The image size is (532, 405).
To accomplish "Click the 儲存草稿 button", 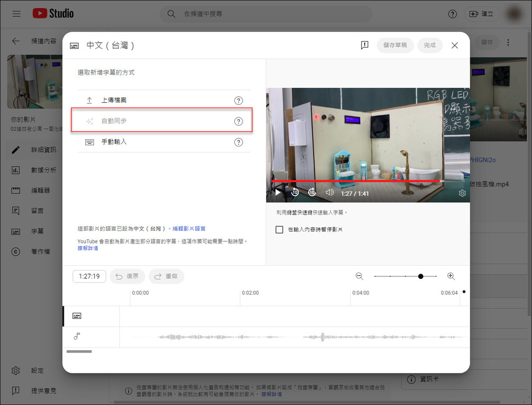I will click(x=395, y=45).
